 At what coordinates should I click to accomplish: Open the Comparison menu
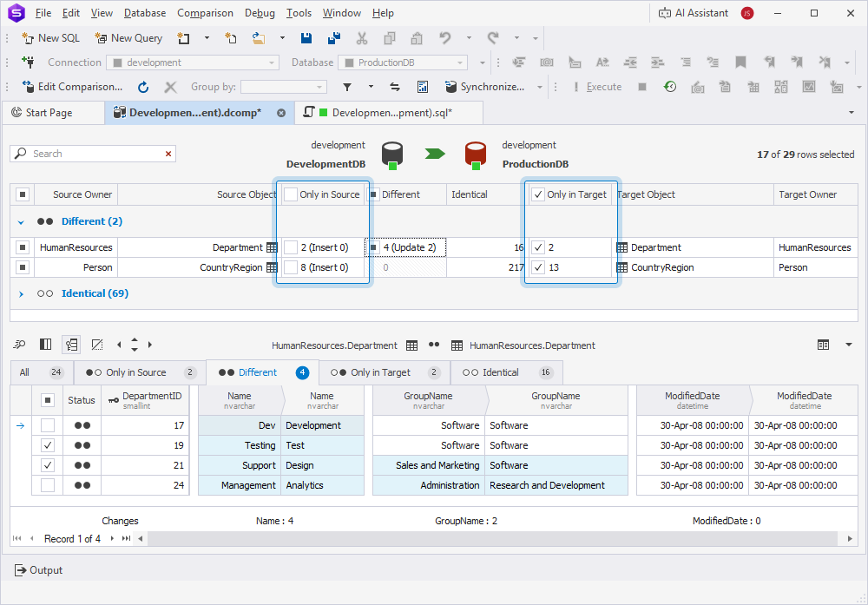(205, 13)
